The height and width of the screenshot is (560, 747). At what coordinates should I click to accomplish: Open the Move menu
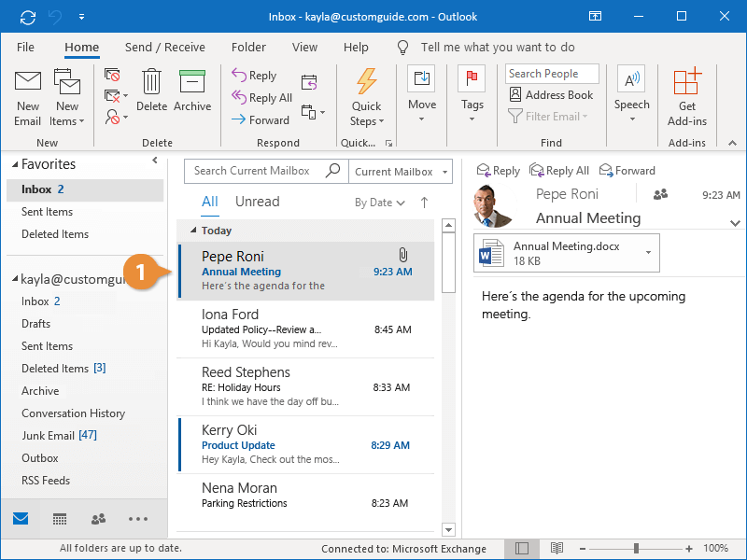coord(422,94)
